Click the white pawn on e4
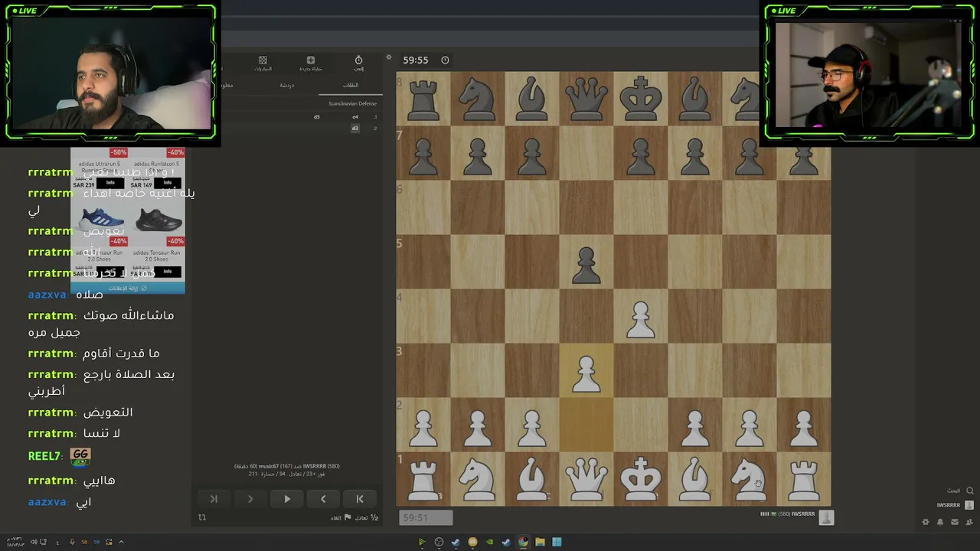 (641, 318)
